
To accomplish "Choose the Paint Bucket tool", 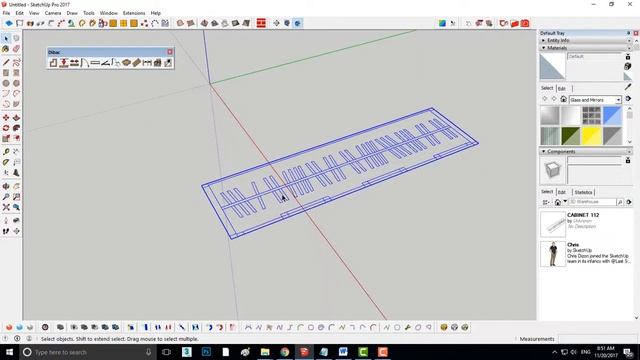I will 6,49.
